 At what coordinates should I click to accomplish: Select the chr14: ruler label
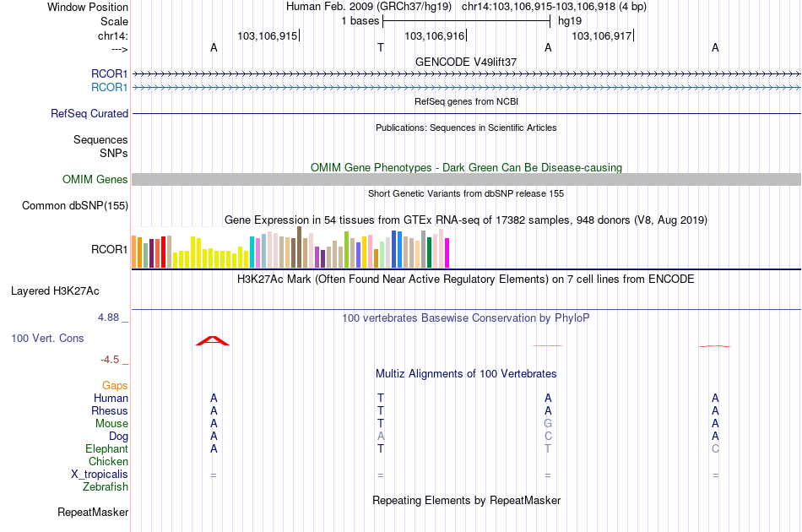point(112,35)
